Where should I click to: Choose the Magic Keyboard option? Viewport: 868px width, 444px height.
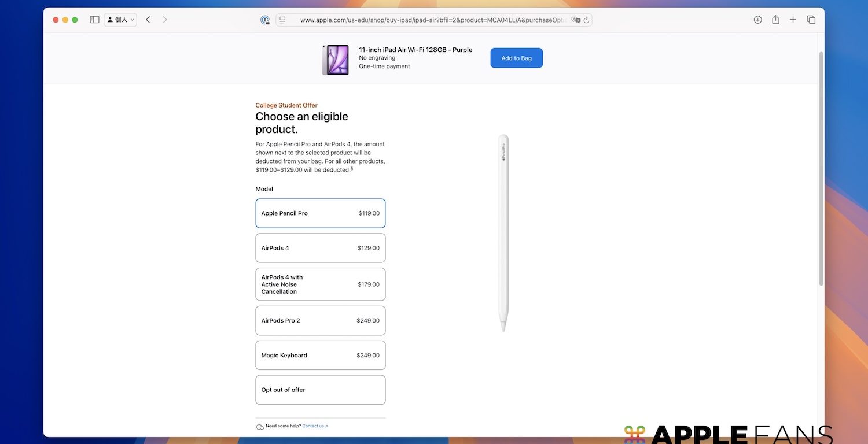coord(320,355)
